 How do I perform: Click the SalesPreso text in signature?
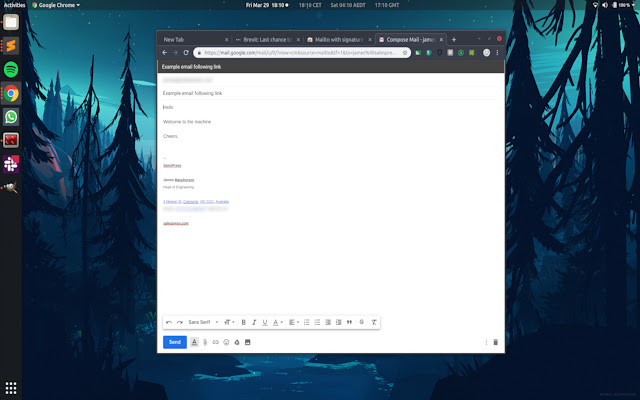coord(172,165)
